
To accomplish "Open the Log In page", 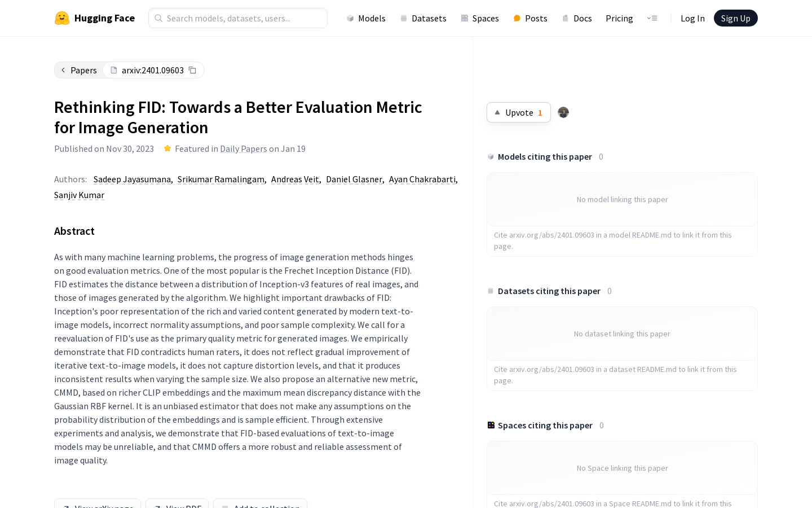I will [x=692, y=18].
